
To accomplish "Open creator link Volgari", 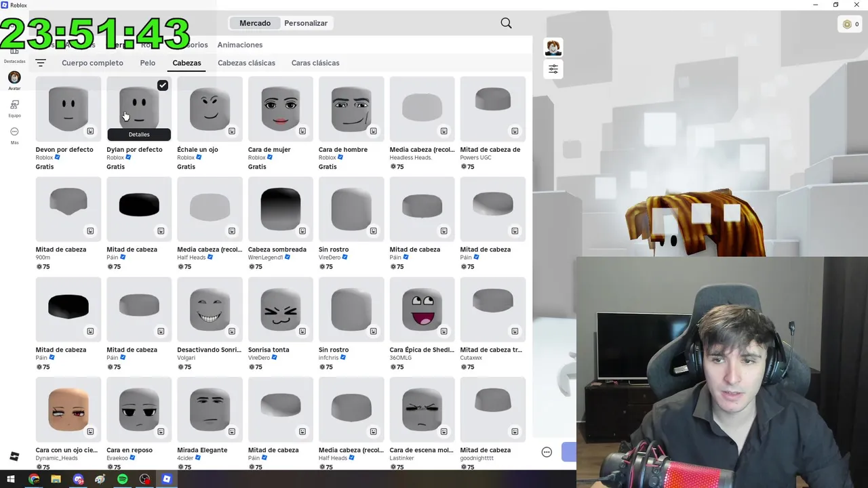I will point(186,358).
